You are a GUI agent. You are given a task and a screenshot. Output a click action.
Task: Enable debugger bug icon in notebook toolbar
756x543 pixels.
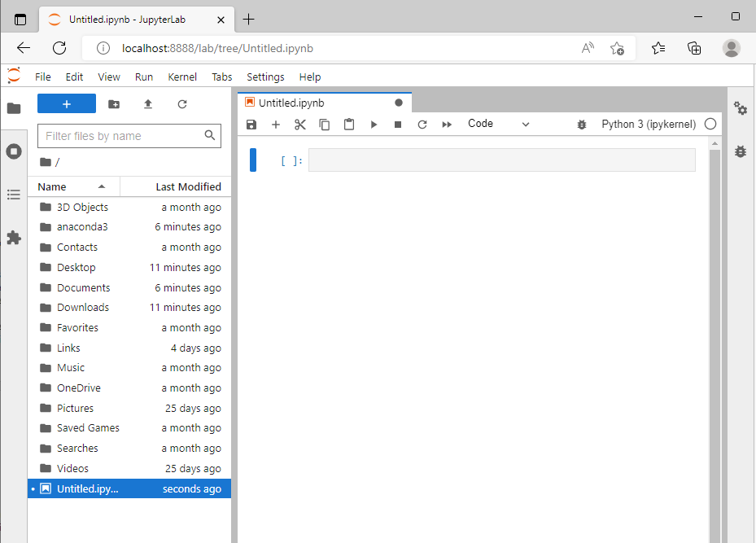[582, 125]
